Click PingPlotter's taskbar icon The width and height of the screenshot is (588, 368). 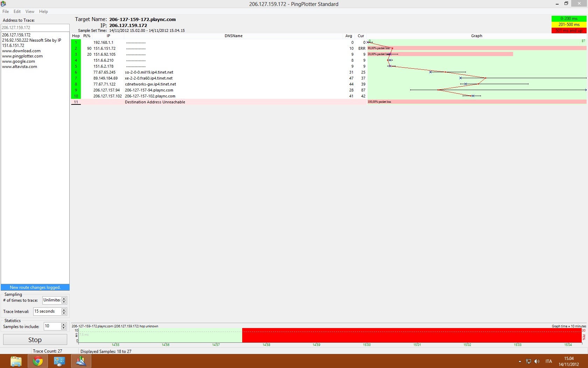[81, 361]
